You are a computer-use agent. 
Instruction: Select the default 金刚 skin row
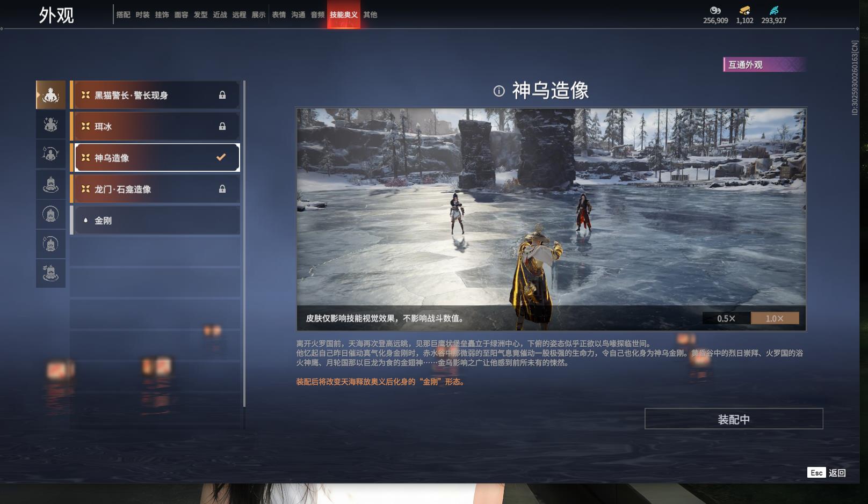pos(155,220)
